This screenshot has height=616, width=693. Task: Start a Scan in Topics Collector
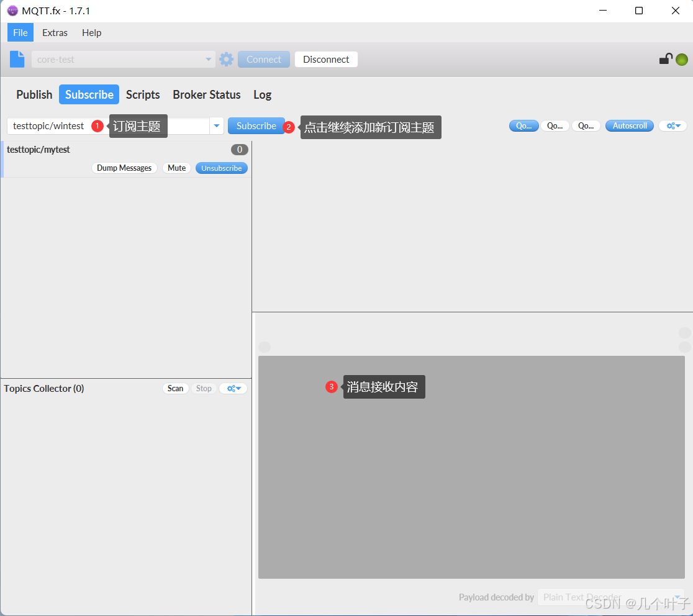point(176,389)
